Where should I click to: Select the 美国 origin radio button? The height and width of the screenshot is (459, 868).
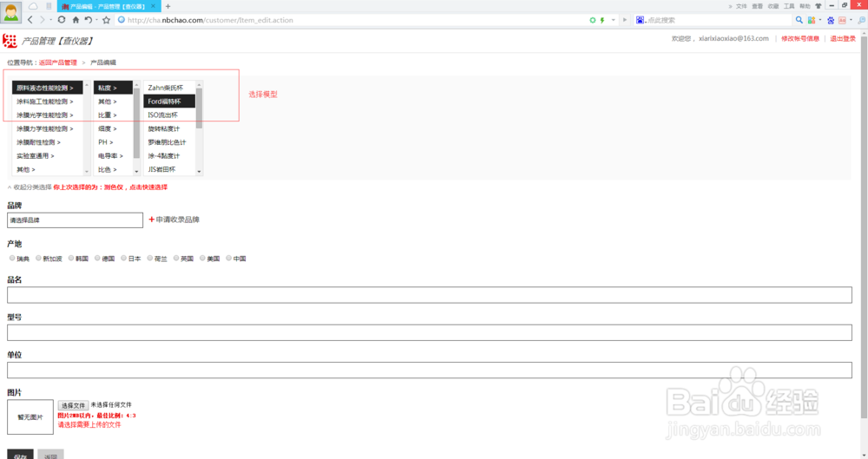click(202, 258)
